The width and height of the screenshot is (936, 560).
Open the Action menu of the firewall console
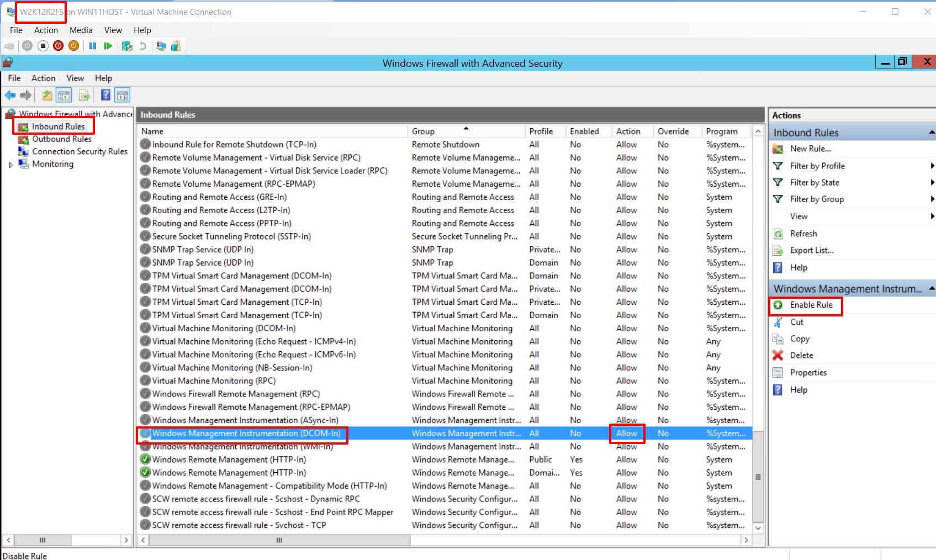[x=44, y=78]
